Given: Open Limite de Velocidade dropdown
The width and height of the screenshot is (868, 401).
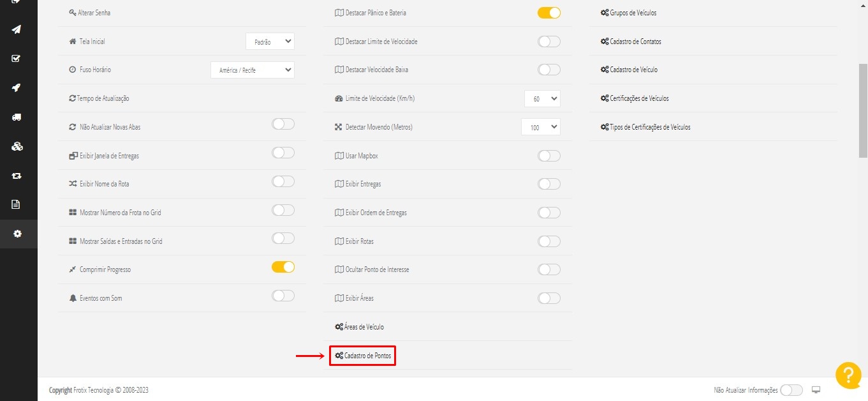Looking at the screenshot, I should [542, 98].
